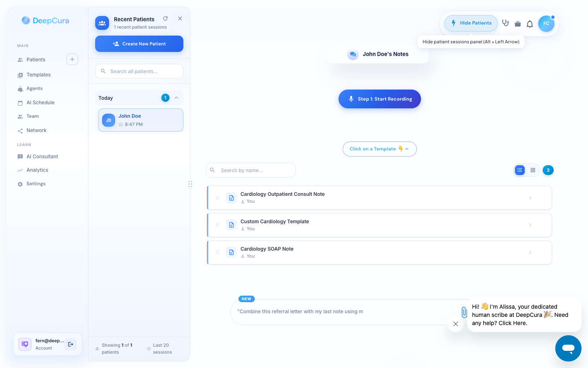The width and height of the screenshot is (588, 368).
Task: Click the Custom Cardiology Template chevron
Action: click(x=530, y=225)
